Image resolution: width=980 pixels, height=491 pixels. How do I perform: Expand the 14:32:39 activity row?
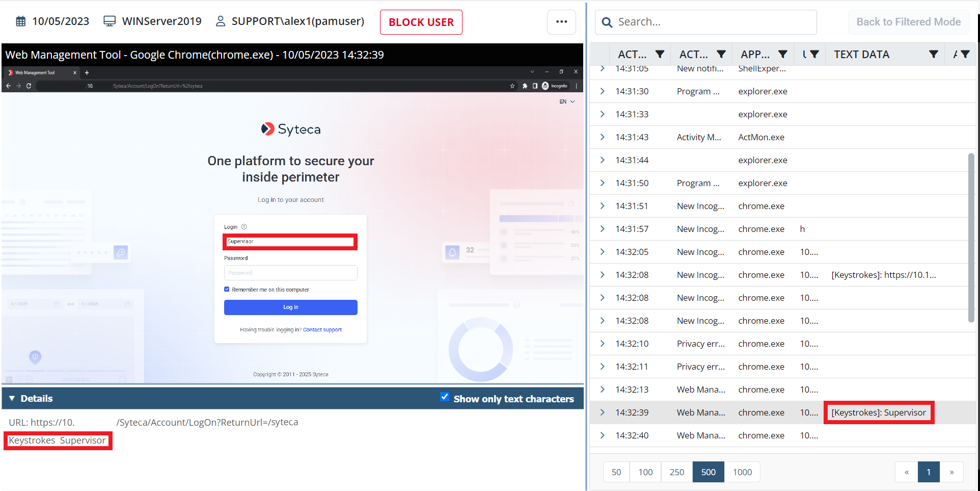point(603,412)
